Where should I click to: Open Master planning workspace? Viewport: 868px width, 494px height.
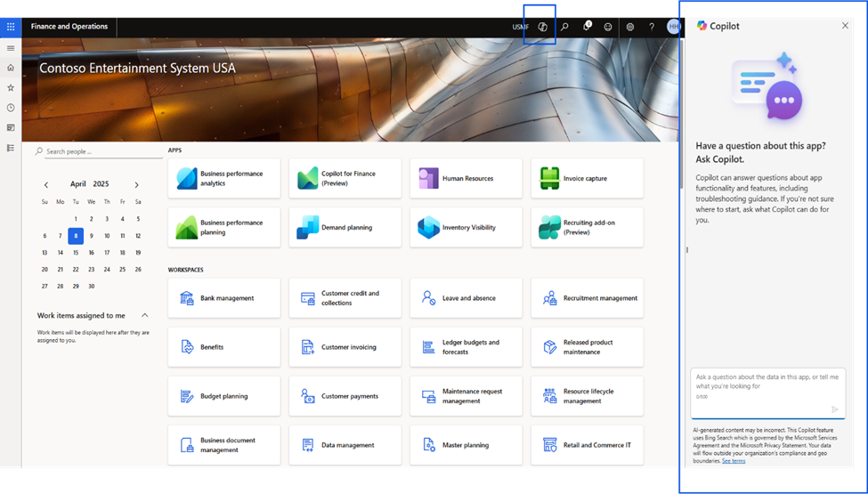click(x=466, y=445)
